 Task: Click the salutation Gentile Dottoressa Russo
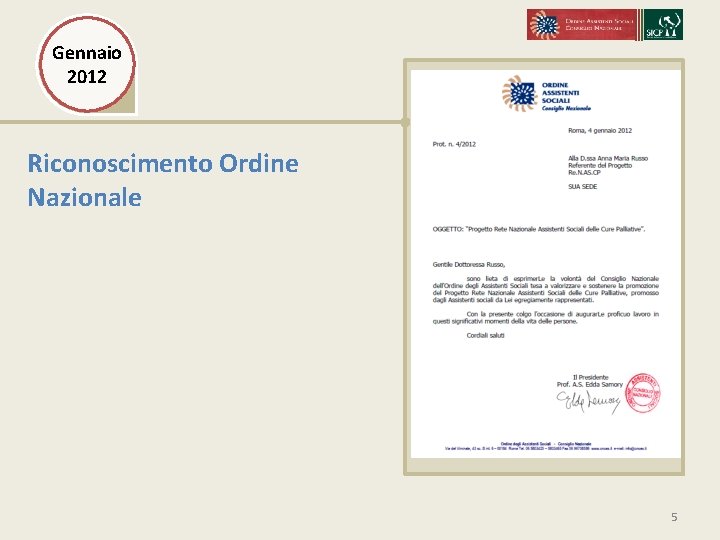click(x=469, y=264)
